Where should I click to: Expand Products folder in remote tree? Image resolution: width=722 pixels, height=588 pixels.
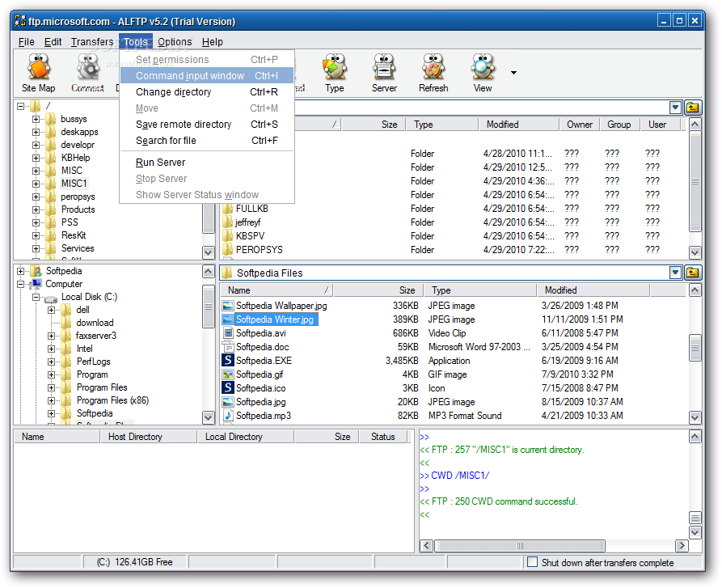point(36,209)
